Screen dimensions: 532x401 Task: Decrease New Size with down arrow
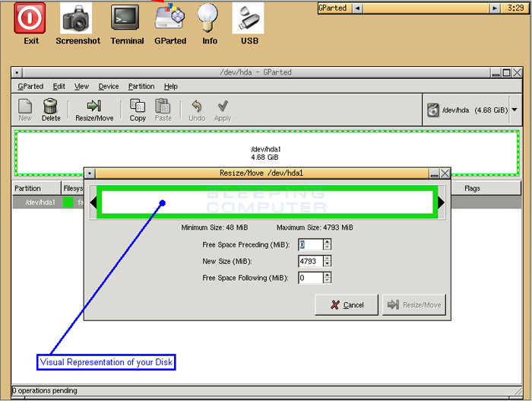(327, 264)
